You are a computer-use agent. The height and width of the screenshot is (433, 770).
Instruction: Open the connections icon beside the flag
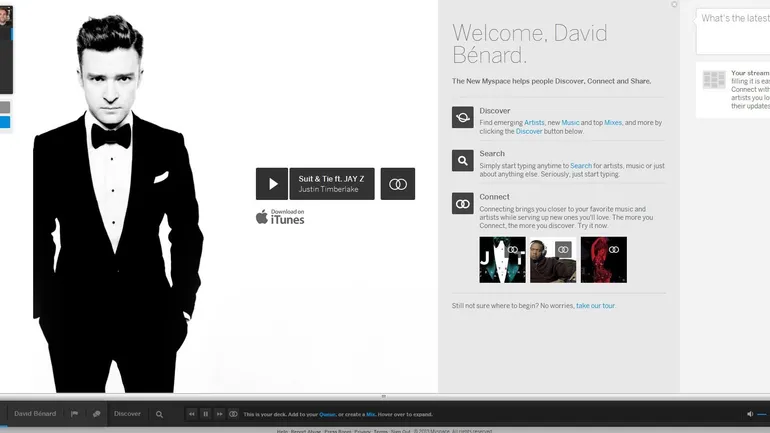[x=97, y=414]
